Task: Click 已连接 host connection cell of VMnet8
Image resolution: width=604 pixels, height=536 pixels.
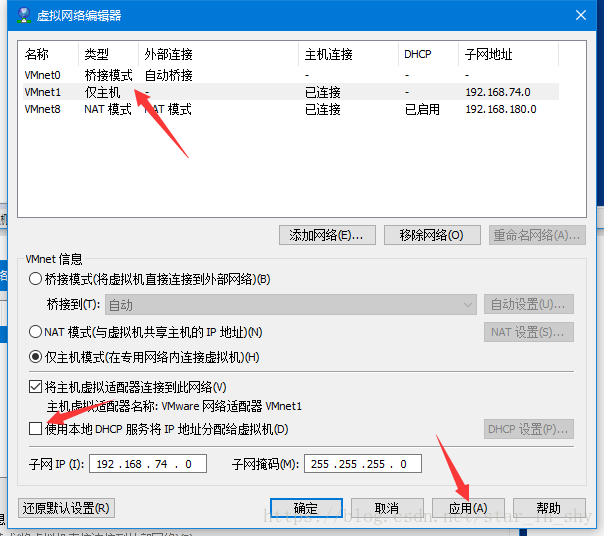Action: click(x=323, y=109)
